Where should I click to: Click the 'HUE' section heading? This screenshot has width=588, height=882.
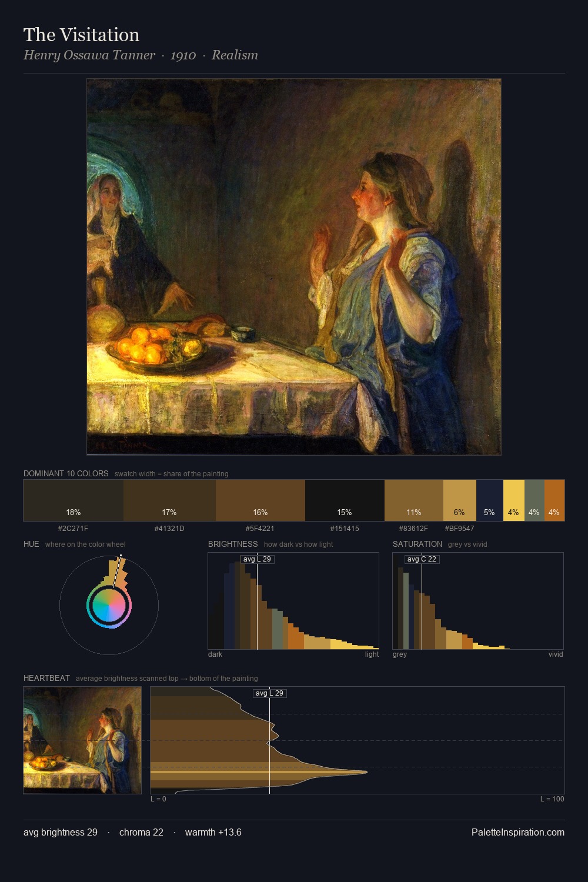coord(31,544)
